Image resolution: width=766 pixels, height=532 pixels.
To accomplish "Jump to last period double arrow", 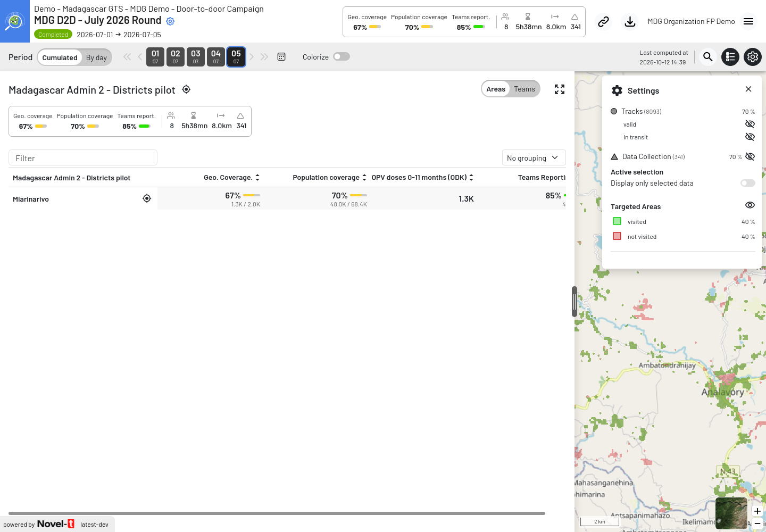I will (264, 57).
